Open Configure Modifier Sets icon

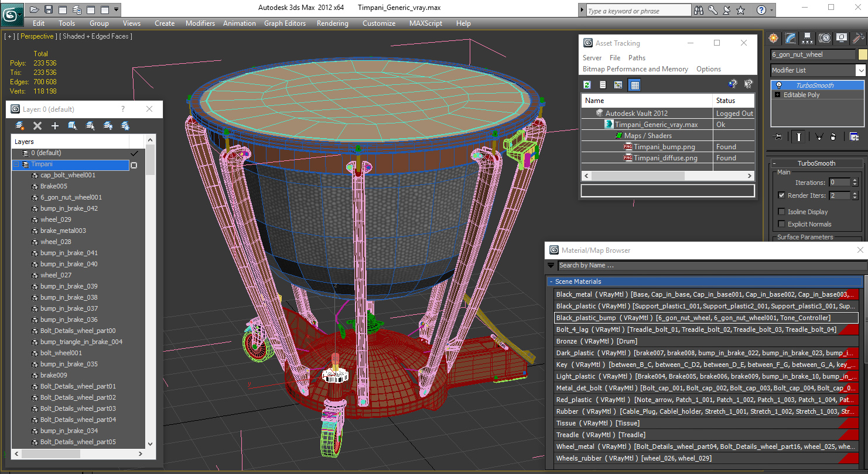pyautogui.click(x=854, y=137)
